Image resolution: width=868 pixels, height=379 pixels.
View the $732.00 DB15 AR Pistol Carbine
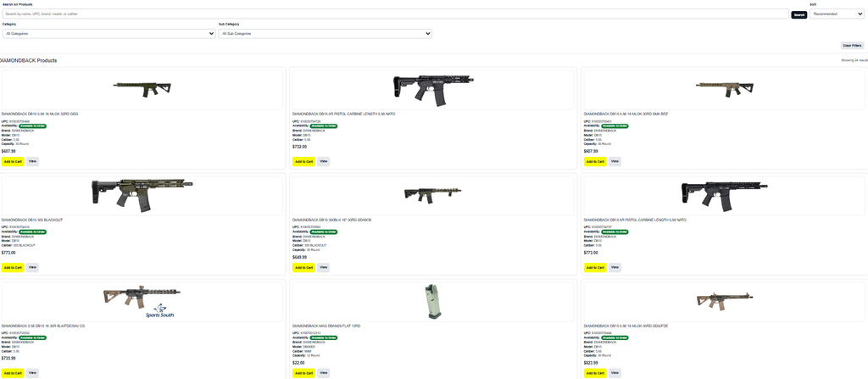(x=323, y=162)
